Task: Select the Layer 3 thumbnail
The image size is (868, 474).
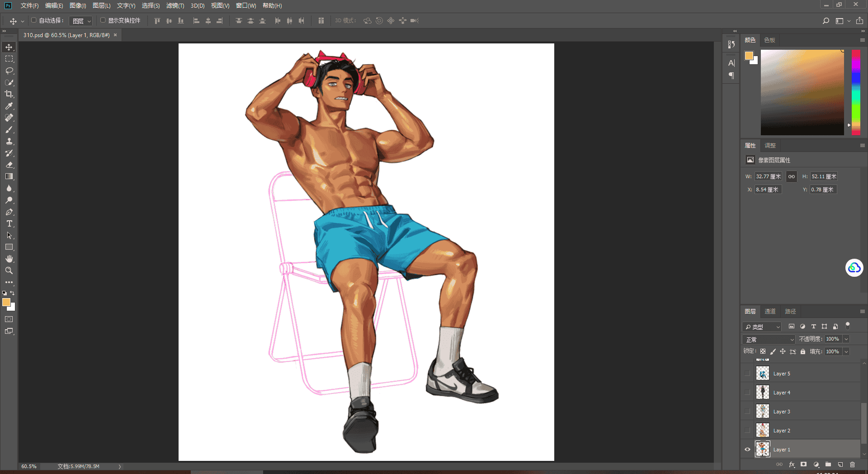Action: tap(763, 412)
